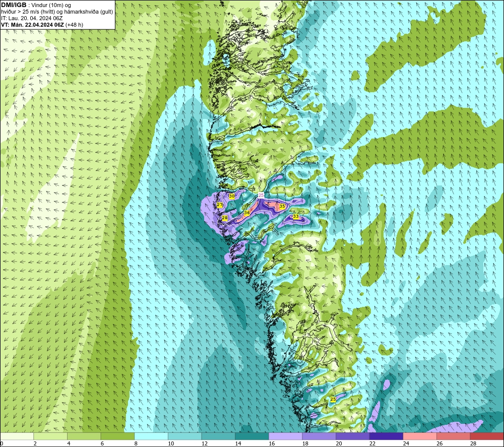Screen dimensions: 504x447
Task: Select the 18–20 m/s purple legend swatch
Action: click(x=319, y=436)
